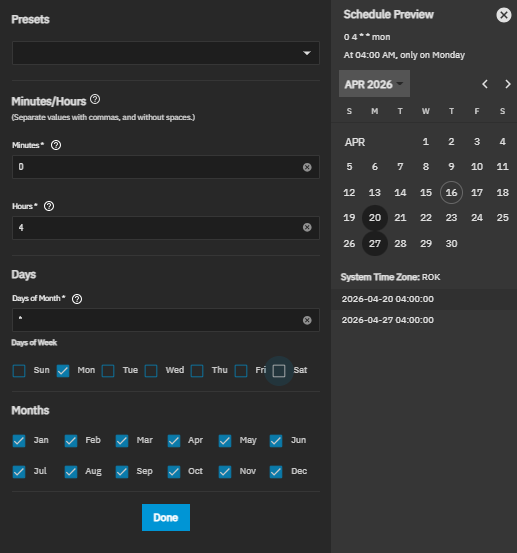Click the Done button
The image size is (517, 553).
166,517
